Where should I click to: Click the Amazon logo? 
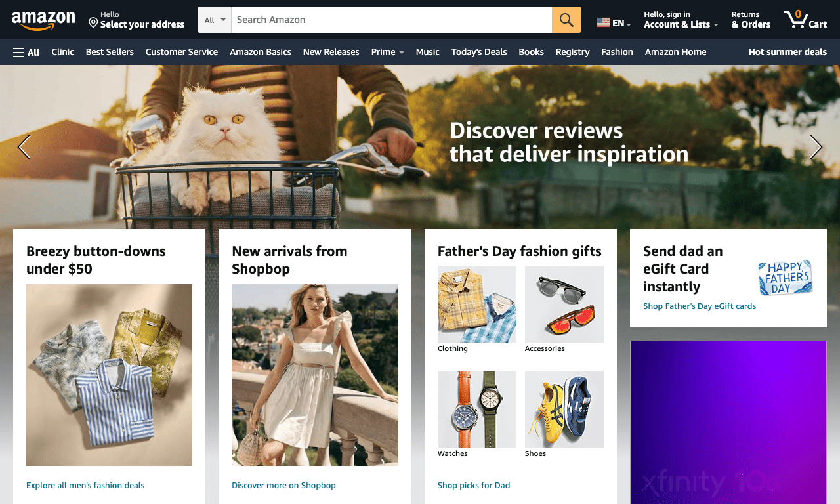pos(43,20)
